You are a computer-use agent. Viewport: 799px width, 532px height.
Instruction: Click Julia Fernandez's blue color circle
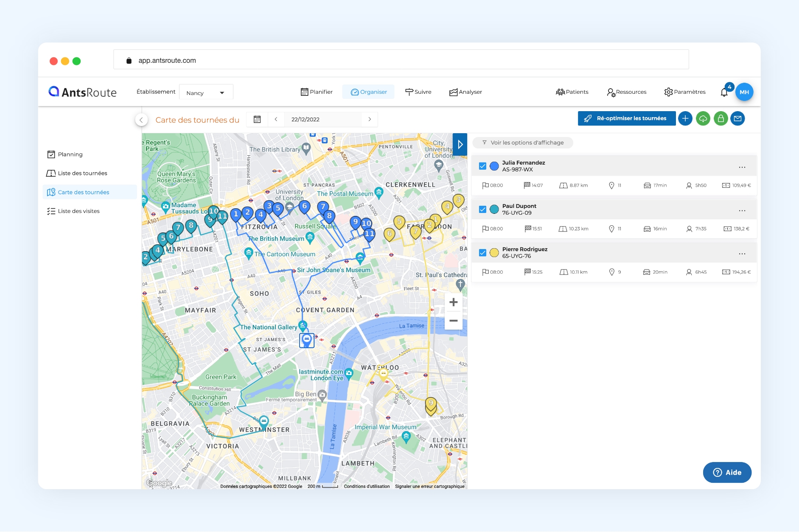494,166
